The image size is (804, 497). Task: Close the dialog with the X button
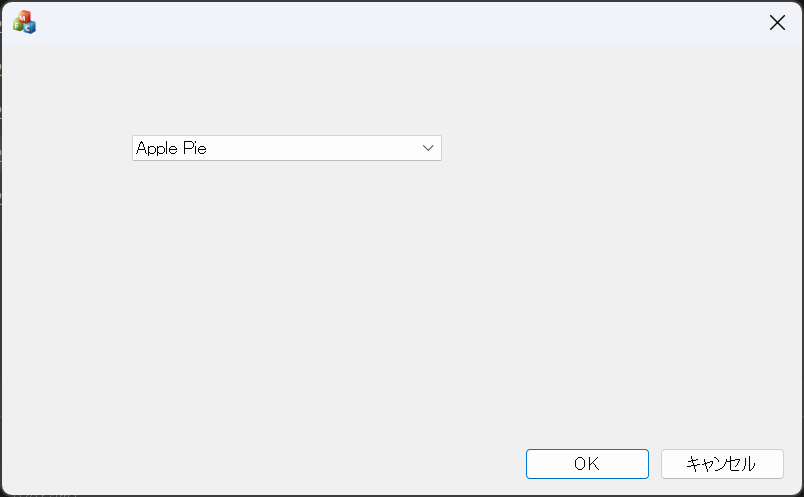(x=777, y=23)
